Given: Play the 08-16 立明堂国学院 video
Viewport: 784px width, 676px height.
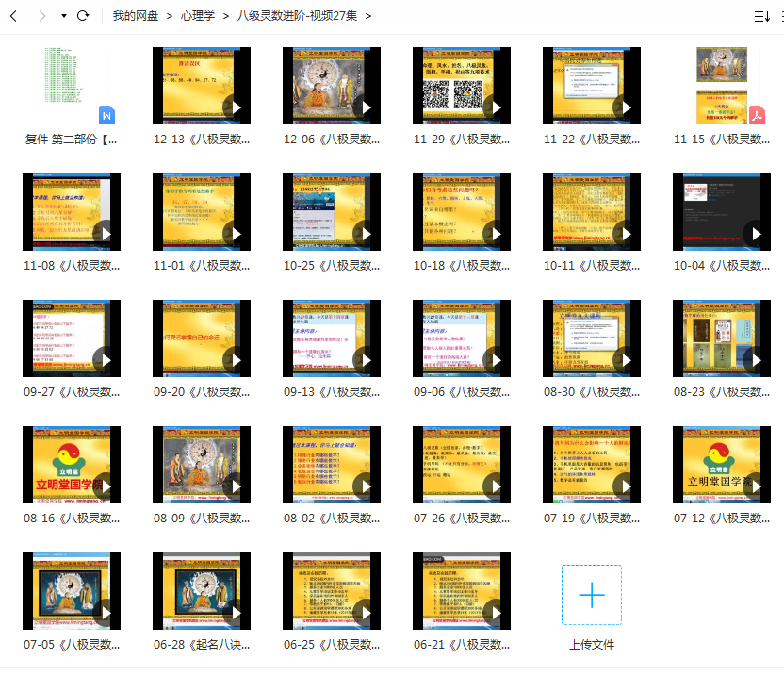Looking at the screenshot, I should click(x=72, y=465).
